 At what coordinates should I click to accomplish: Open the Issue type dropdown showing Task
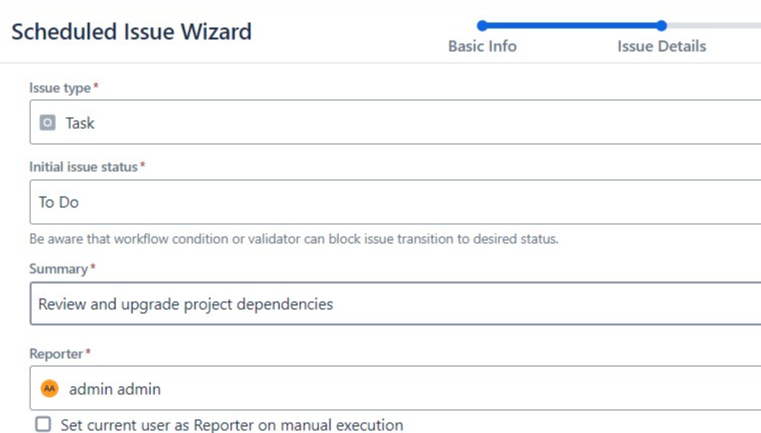tap(400, 123)
